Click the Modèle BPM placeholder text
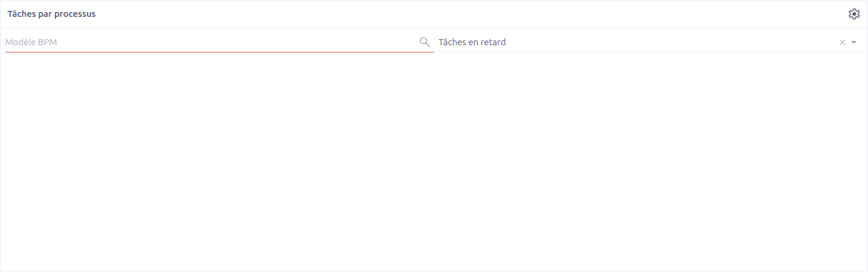The image size is (868, 272). coord(31,42)
